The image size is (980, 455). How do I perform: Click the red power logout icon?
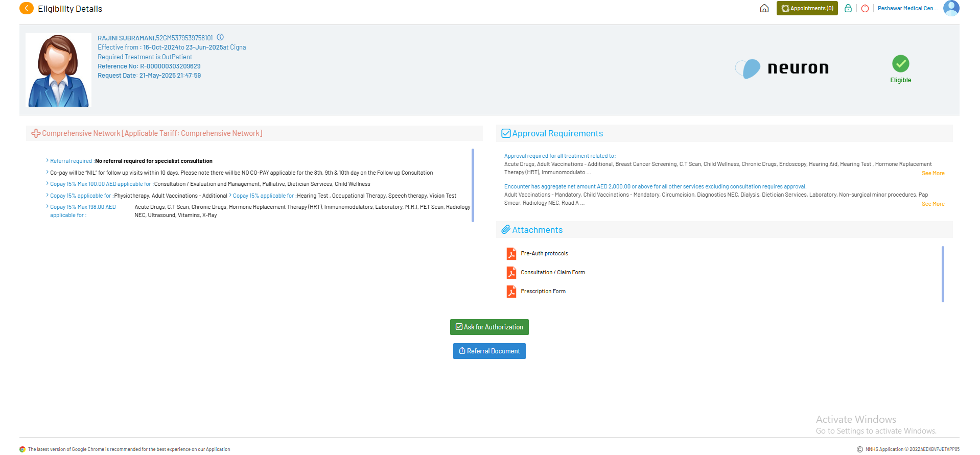pos(865,8)
